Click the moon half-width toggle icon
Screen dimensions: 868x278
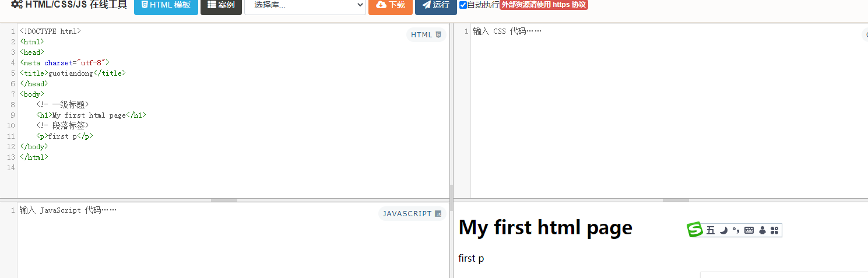[x=723, y=231]
